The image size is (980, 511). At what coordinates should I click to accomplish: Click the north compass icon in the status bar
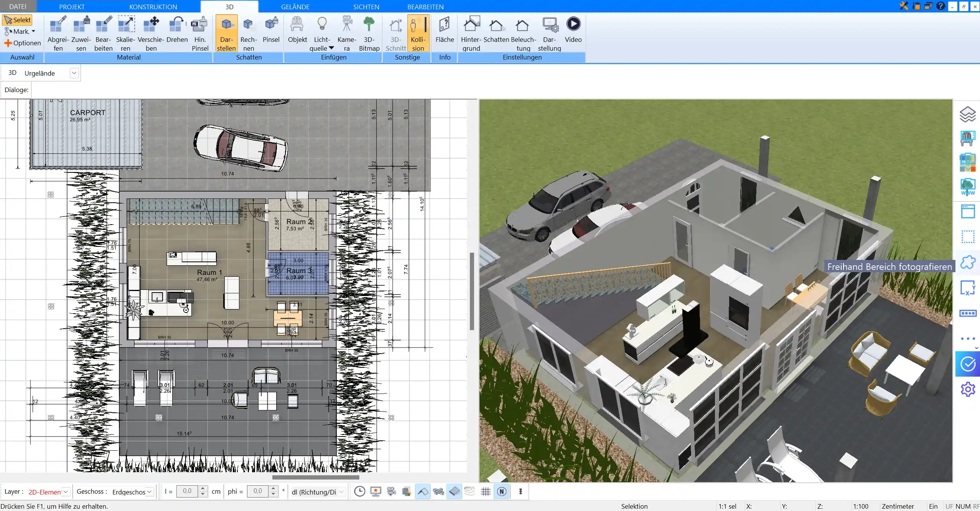point(501,491)
